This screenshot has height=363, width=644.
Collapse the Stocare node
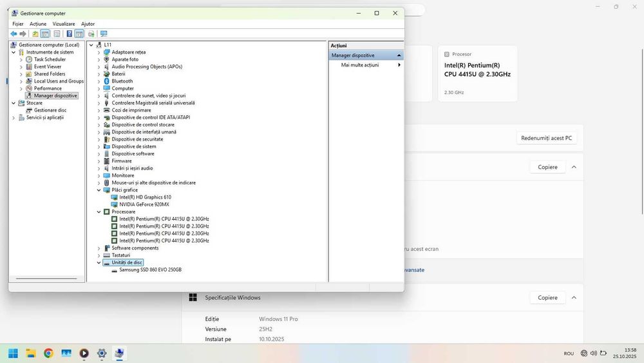[14, 103]
